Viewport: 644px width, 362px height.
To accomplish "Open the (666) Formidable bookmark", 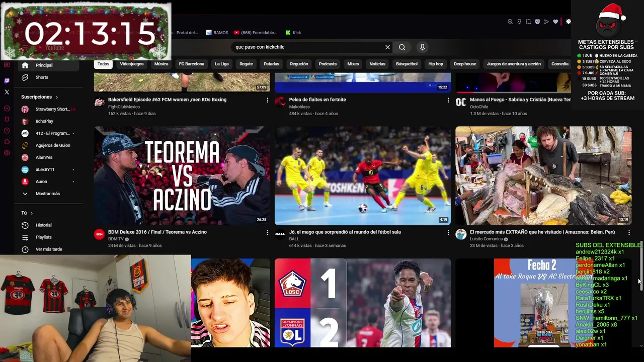I will (x=256, y=33).
